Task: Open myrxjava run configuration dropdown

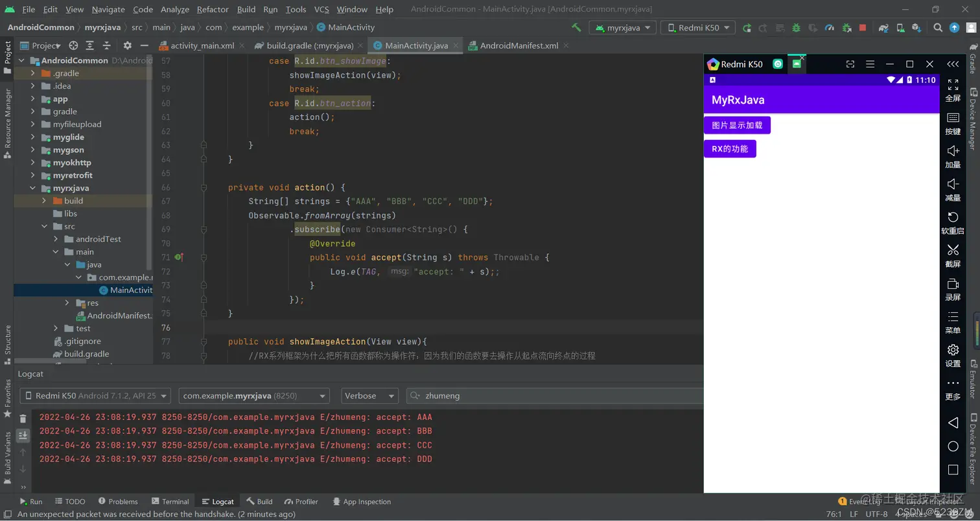Action: point(622,28)
